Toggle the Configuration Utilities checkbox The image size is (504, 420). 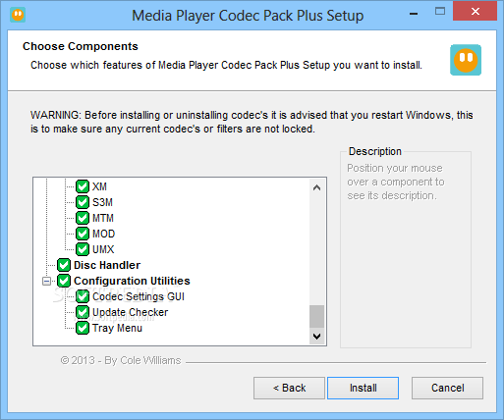64,281
